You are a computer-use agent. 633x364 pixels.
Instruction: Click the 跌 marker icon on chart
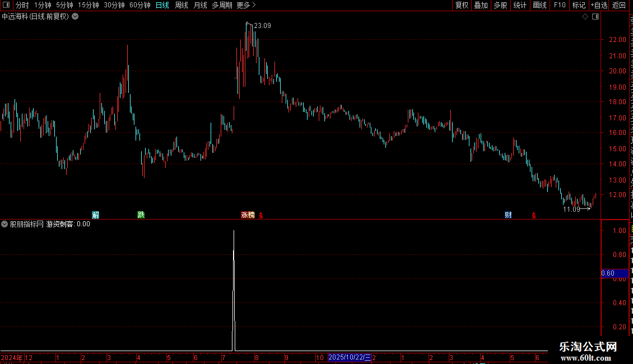tap(141, 214)
